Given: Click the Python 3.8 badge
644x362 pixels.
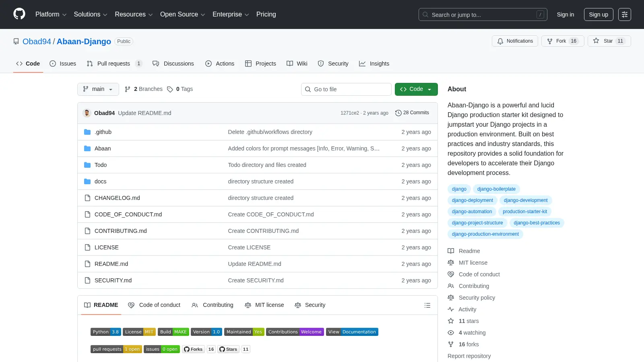Looking at the screenshot, I should click(106, 332).
